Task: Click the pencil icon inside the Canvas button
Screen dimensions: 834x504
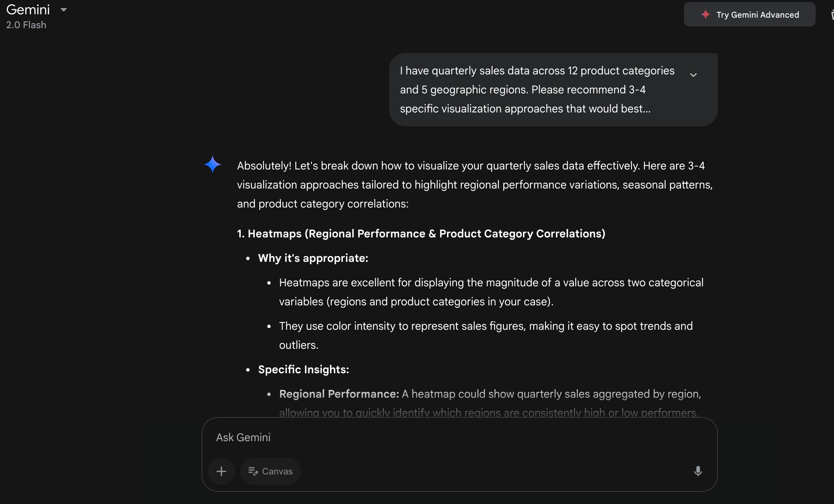Action: coord(253,471)
